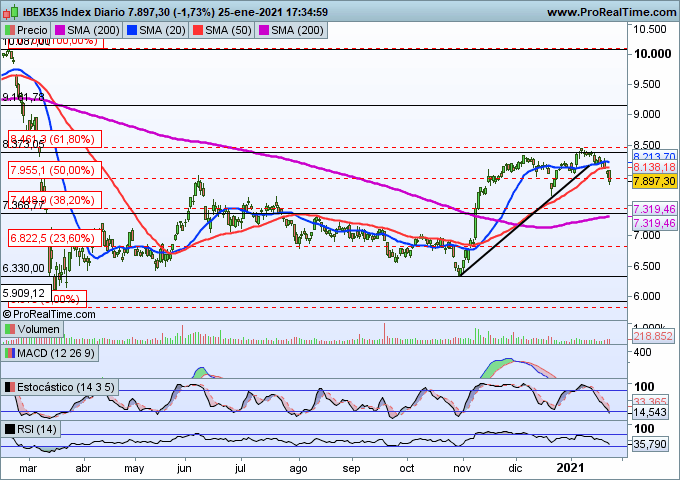Click the 2021 year marker on time axis

point(571,468)
